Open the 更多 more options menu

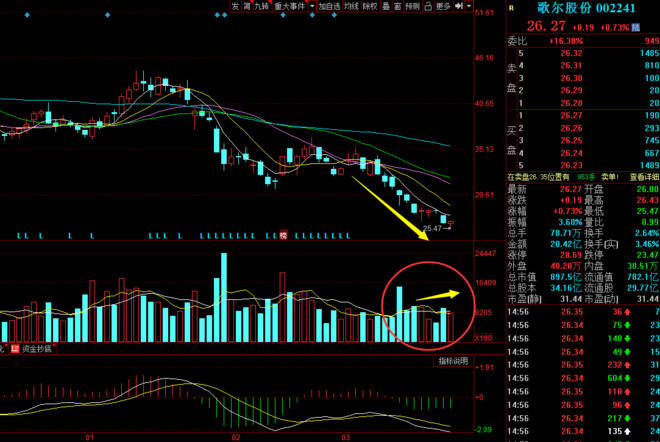(x=443, y=6)
